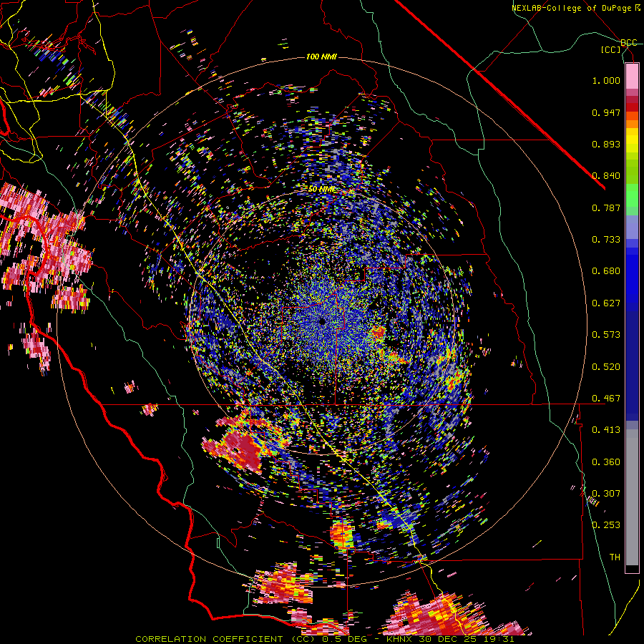Image resolution: width=644 pixels, height=644 pixels.
Task: Click the 0.520 scale value
Action: pyautogui.click(x=606, y=367)
